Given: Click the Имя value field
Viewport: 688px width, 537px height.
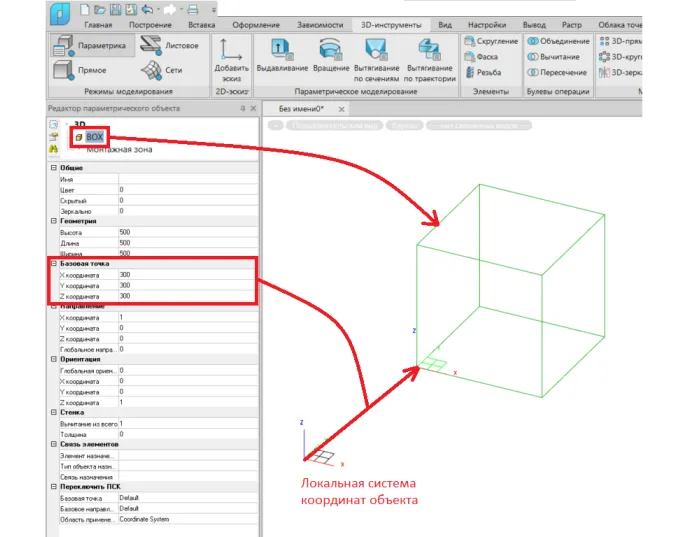Looking at the screenshot, I should coord(188,179).
